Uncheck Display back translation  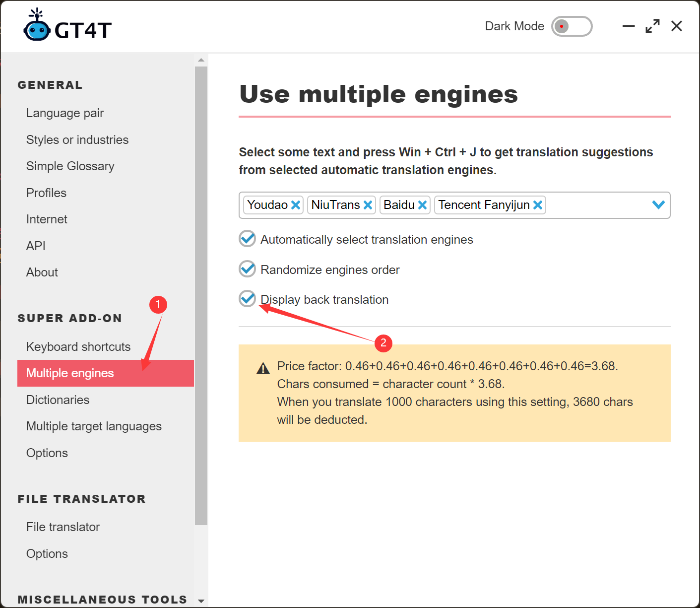click(x=247, y=299)
